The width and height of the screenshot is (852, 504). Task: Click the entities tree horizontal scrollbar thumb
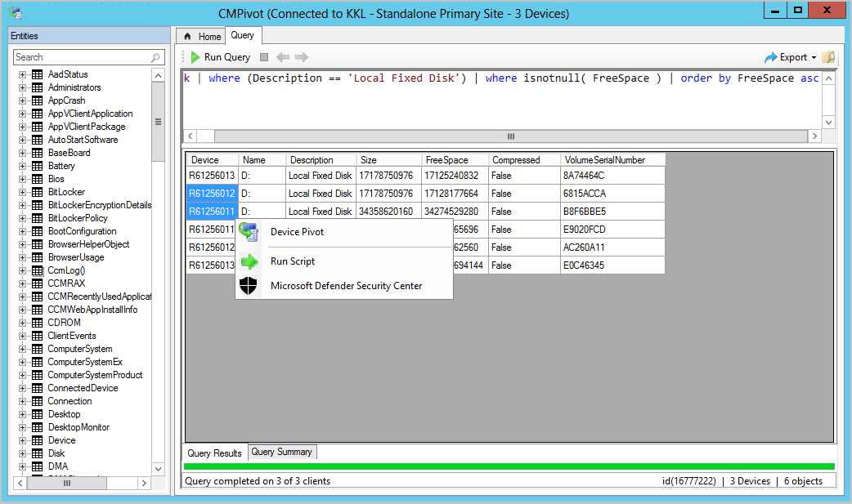[67, 483]
